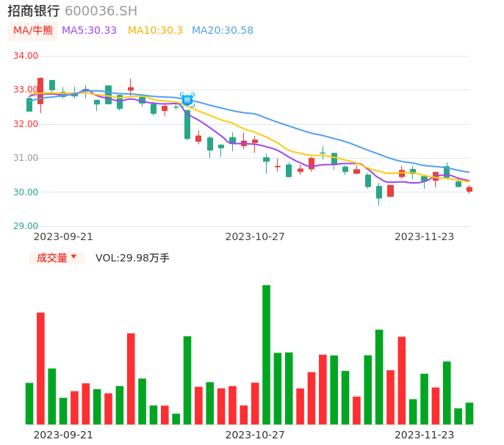This screenshot has width=504, height=445.
Task: Click the MA20:30.58 legend label
Action: [x=223, y=31]
